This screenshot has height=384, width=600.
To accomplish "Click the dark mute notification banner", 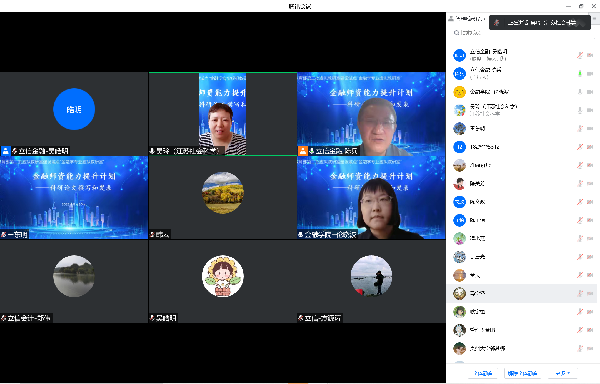I will coord(540,23).
